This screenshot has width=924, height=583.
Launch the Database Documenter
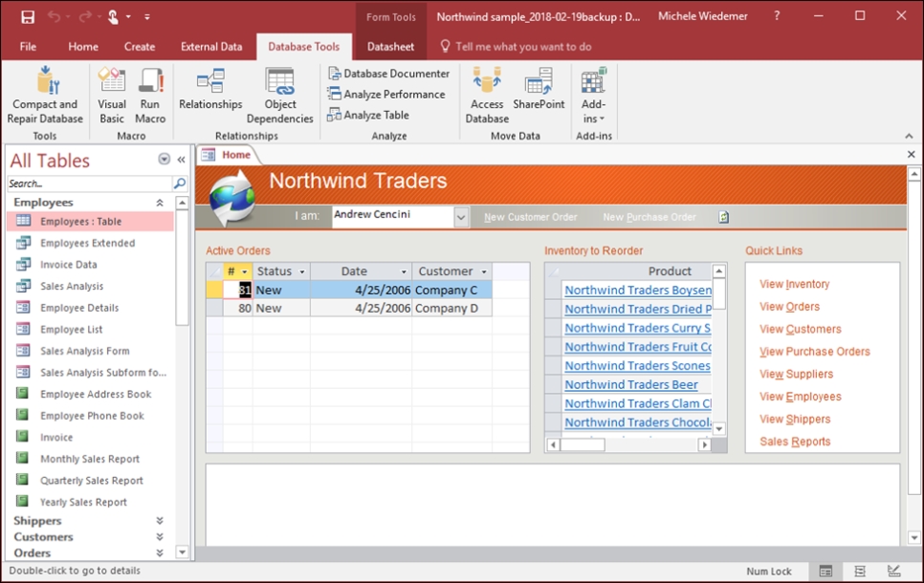(389, 74)
